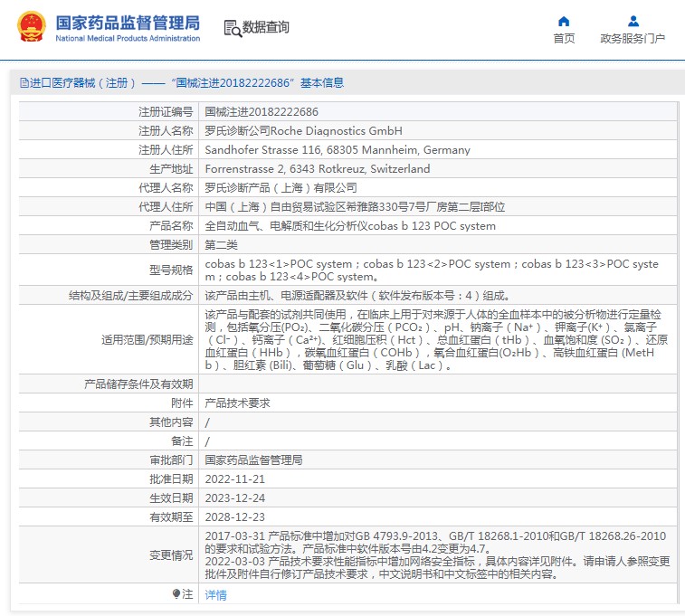This screenshot has height=616, width=685.
Task: Click the 备注 label
Action: pos(182,441)
